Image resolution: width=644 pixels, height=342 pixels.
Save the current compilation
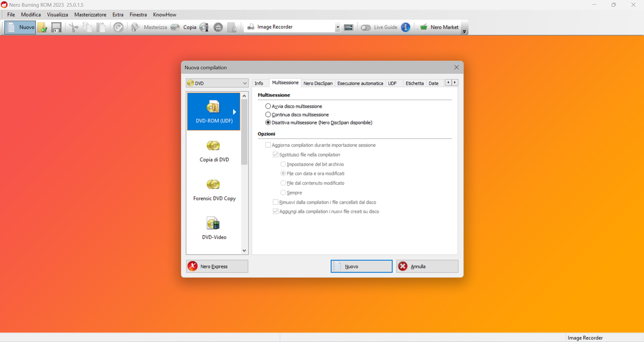56,27
